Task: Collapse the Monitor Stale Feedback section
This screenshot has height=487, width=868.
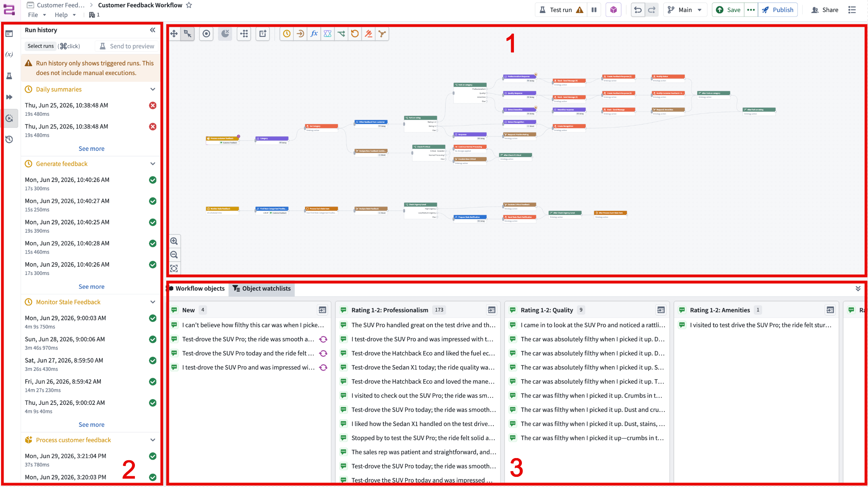Action: (153, 302)
